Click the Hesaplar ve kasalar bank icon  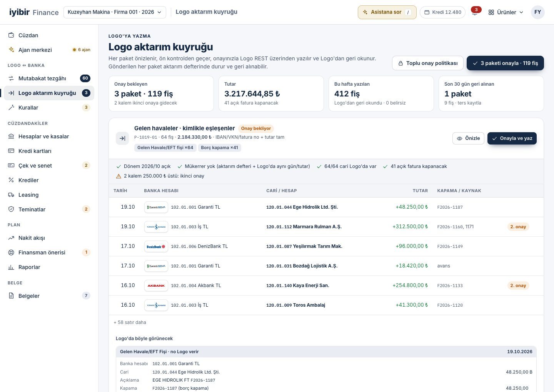tap(11, 136)
